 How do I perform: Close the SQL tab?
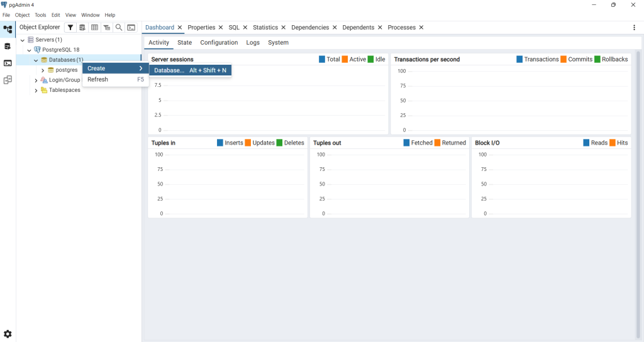245,28
